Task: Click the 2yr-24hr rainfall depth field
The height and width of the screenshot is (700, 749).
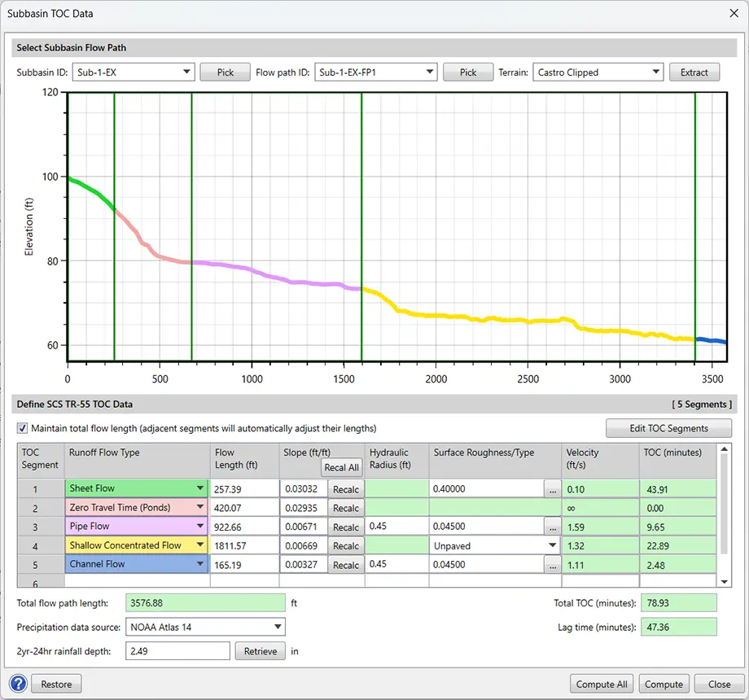Action: coord(177,651)
